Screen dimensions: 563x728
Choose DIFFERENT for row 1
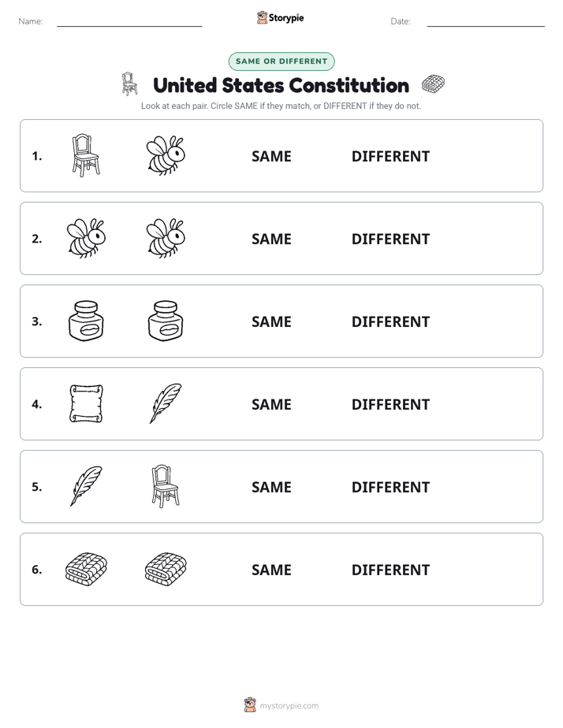tap(390, 157)
